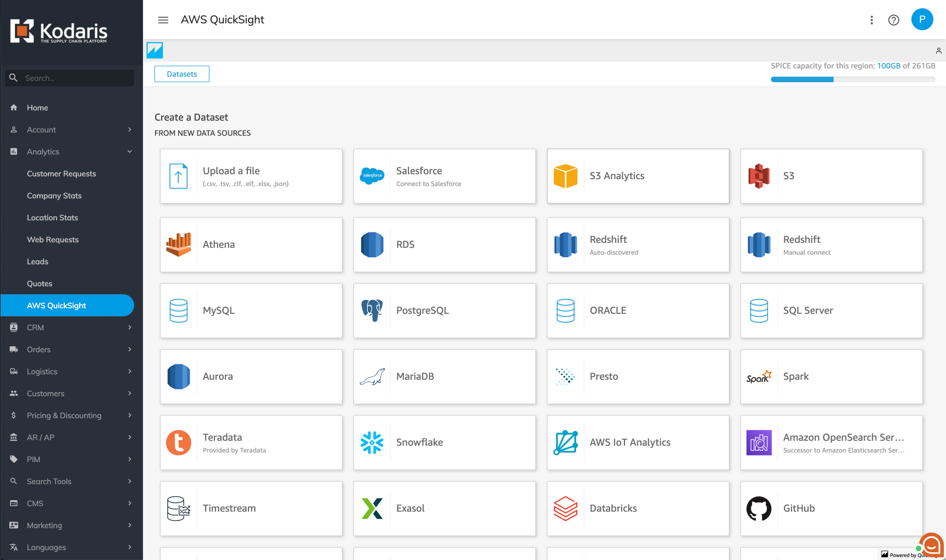Open Customer Requests analytics page
The height and width of the screenshot is (560, 946).
pos(62,174)
